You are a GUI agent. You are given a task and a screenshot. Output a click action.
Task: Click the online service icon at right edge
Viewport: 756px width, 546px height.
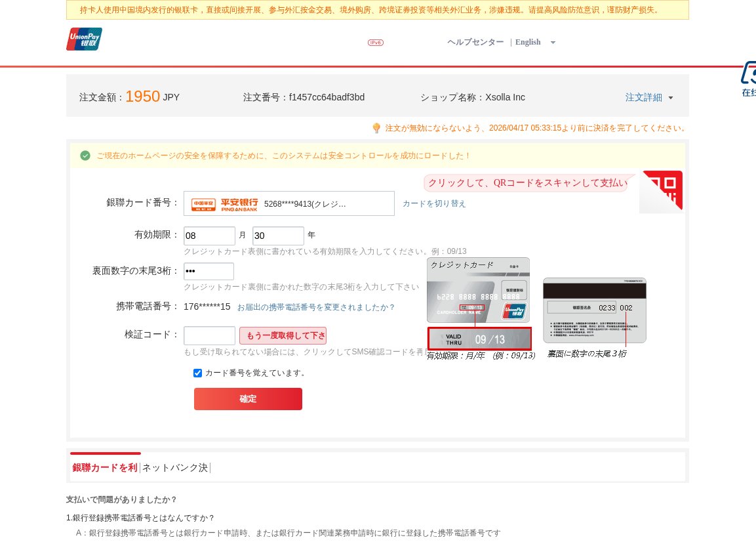[749, 79]
